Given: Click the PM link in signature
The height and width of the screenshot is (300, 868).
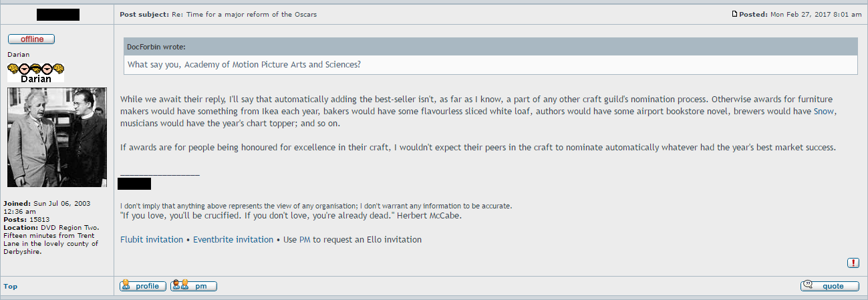Looking at the screenshot, I should pos(305,239).
